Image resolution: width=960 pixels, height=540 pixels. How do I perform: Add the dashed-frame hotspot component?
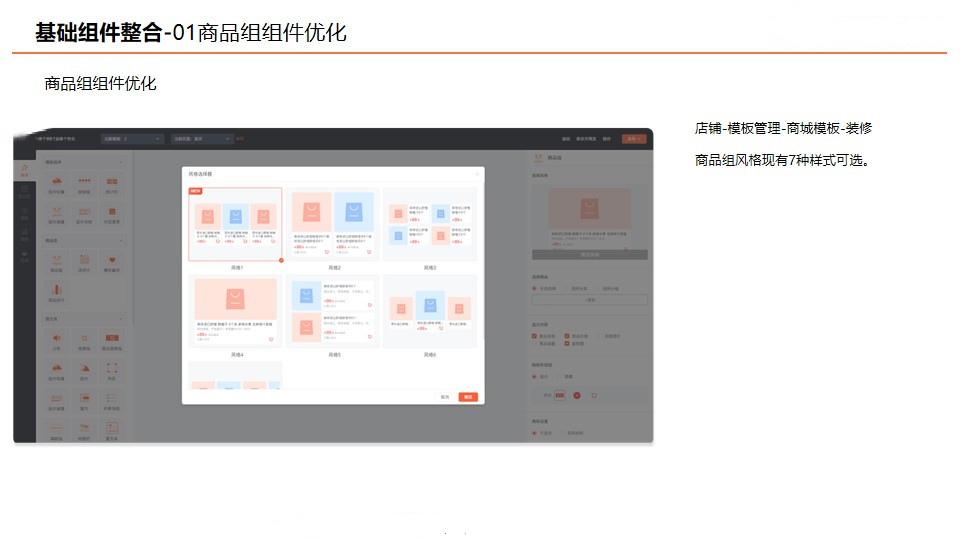tap(112, 371)
